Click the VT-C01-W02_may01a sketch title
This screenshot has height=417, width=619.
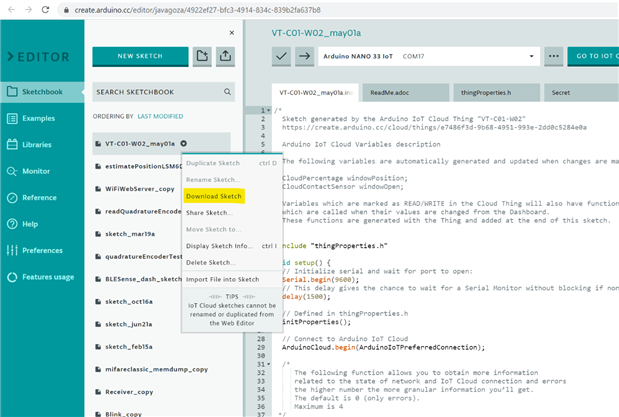click(x=316, y=33)
